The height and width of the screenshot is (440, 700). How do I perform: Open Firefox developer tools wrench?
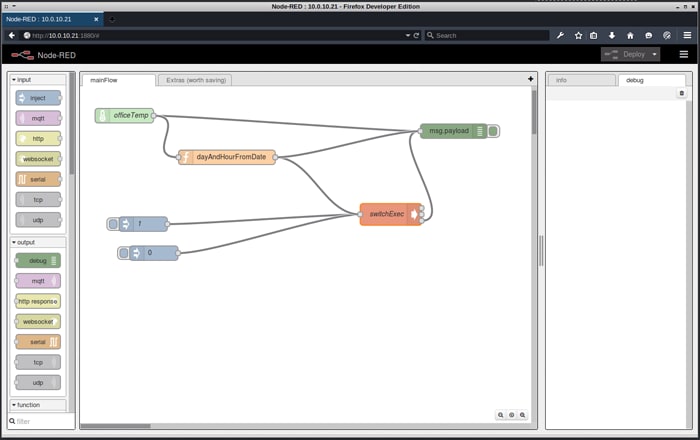tap(560, 35)
